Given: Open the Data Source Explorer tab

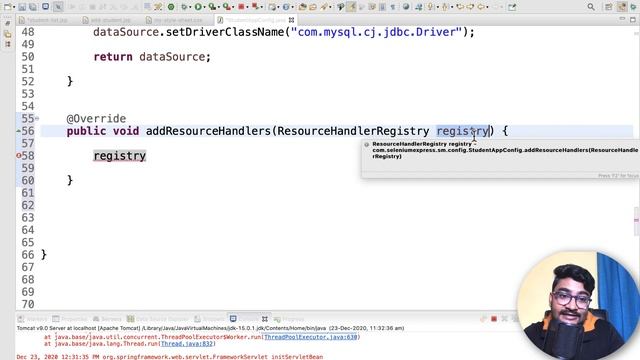Looking at the screenshot, I should pos(158,319).
